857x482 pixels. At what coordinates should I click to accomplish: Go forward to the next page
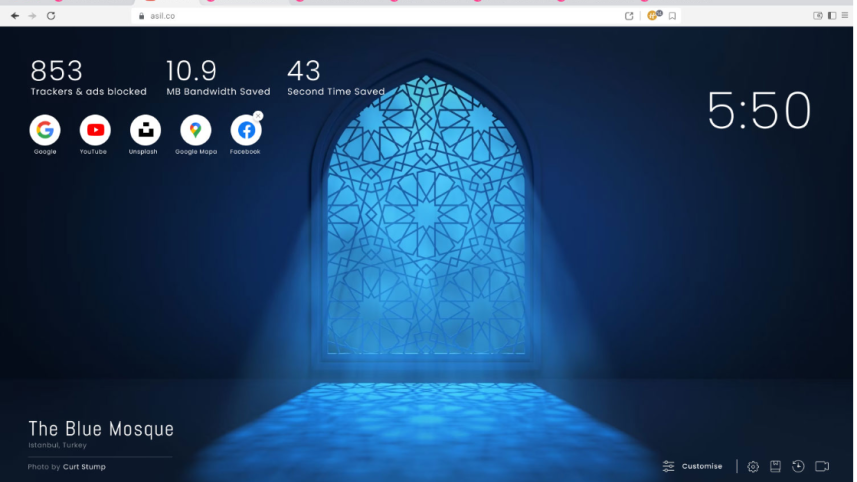click(32, 16)
